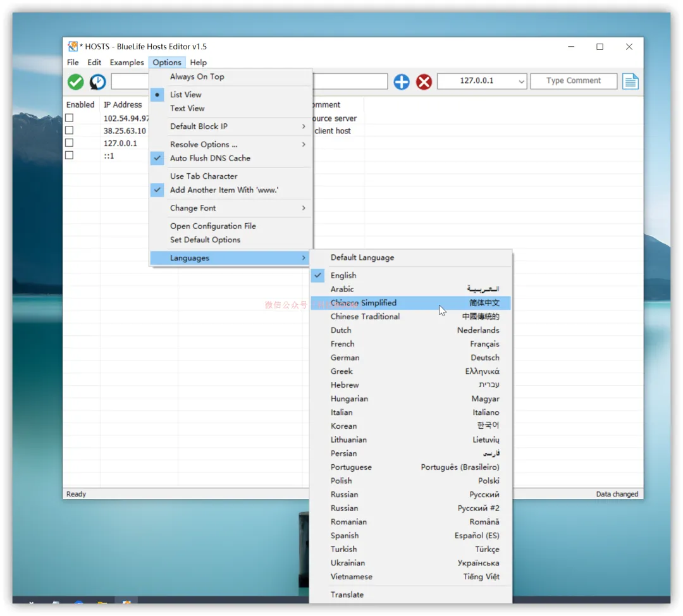Choose Polish language
Screen dimensions: 683x616
click(x=411, y=481)
